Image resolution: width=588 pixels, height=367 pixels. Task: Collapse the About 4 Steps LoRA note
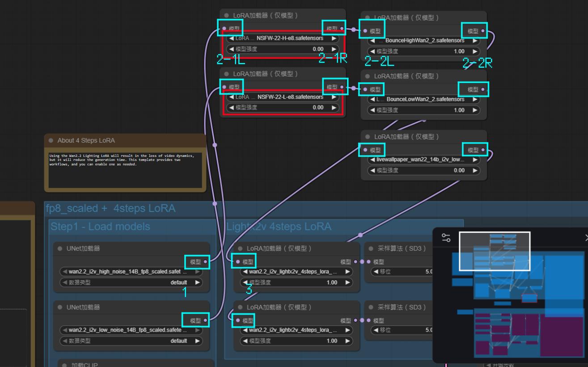coord(51,140)
